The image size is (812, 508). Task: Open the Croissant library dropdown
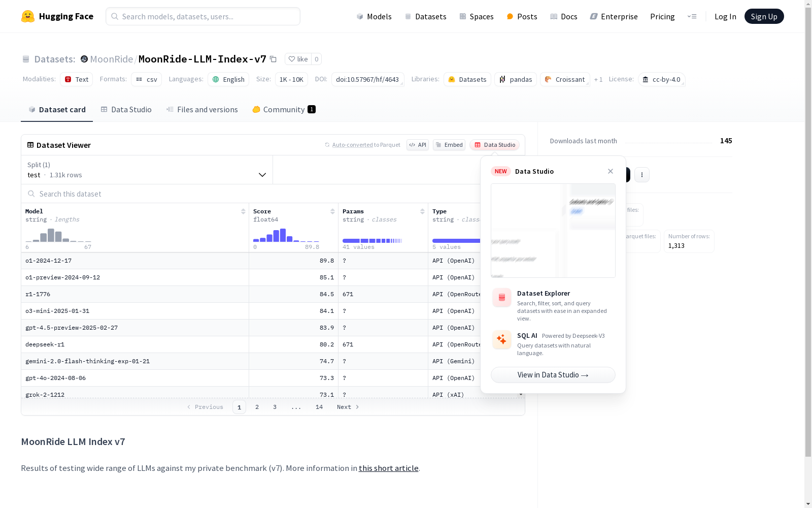[x=565, y=79]
